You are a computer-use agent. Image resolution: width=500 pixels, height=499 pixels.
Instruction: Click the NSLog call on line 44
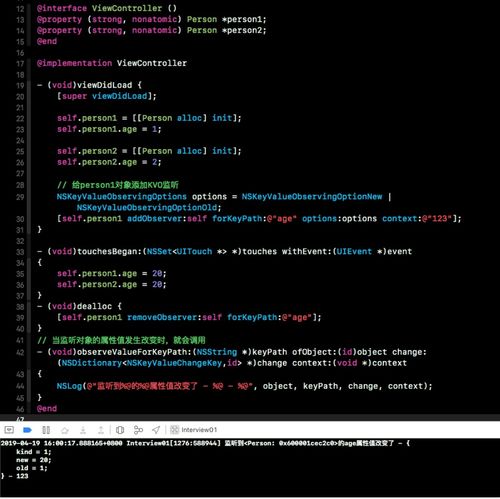point(244,386)
